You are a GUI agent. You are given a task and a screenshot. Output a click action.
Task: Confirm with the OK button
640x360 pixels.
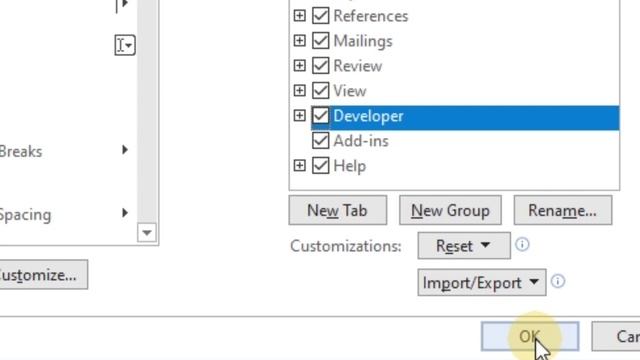tap(530, 336)
